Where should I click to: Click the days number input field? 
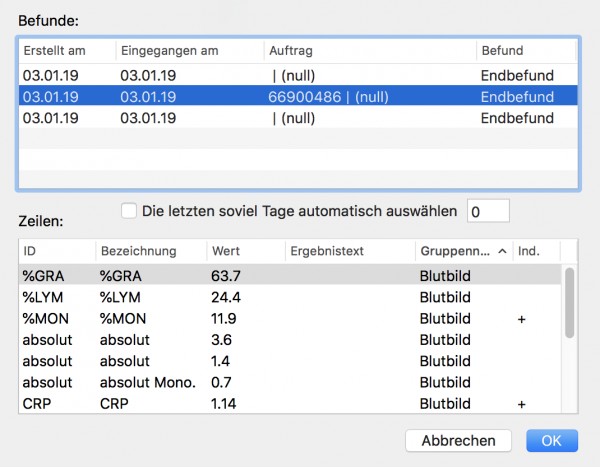[488, 211]
